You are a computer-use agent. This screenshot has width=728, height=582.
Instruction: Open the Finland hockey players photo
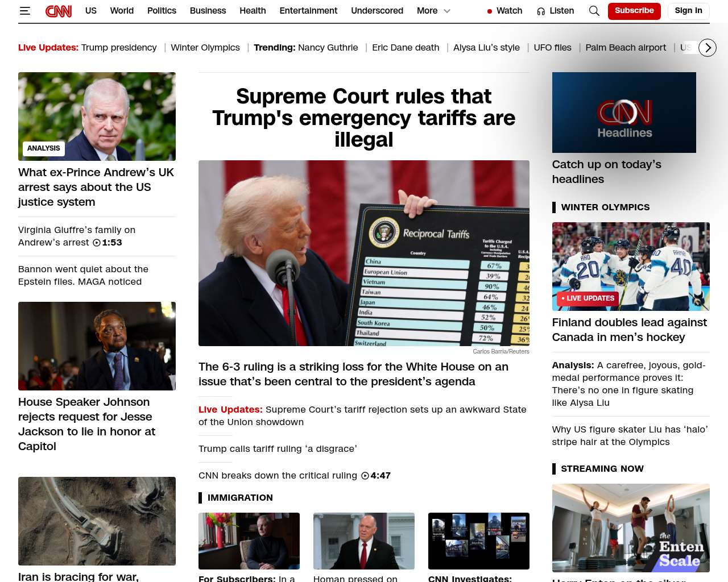click(x=631, y=267)
